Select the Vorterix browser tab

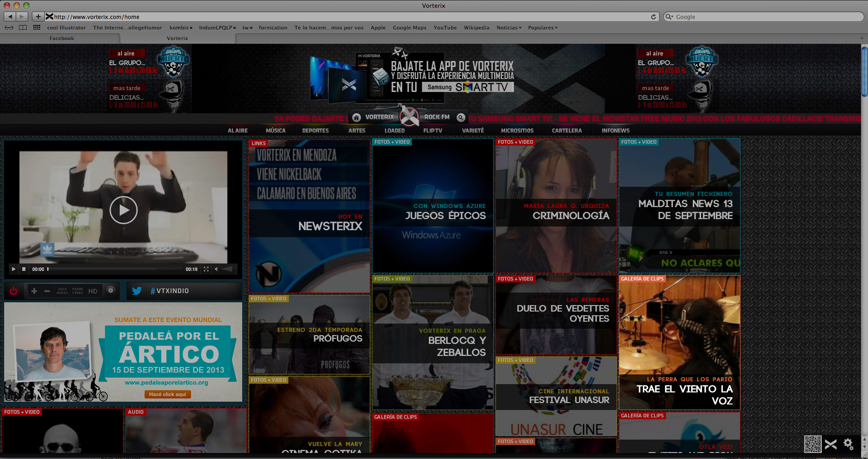pyautogui.click(x=177, y=38)
